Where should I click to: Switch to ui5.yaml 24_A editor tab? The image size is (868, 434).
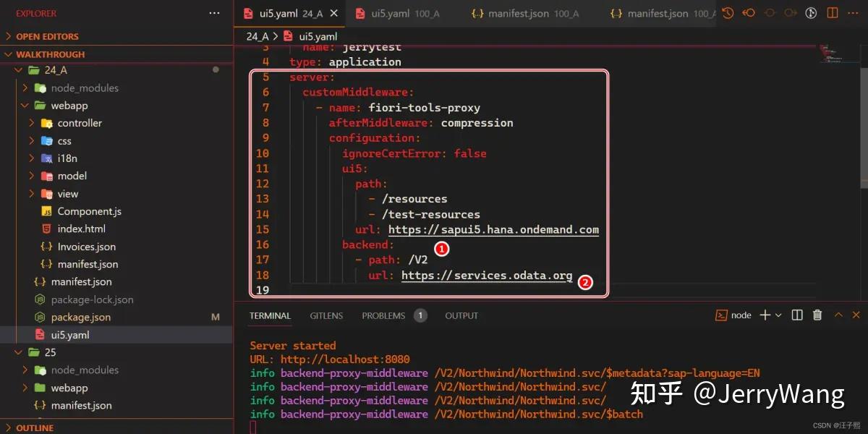[x=291, y=13]
